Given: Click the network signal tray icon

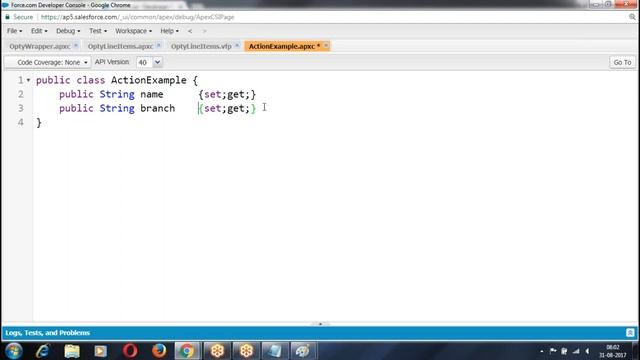Looking at the screenshot, I should point(576,351).
